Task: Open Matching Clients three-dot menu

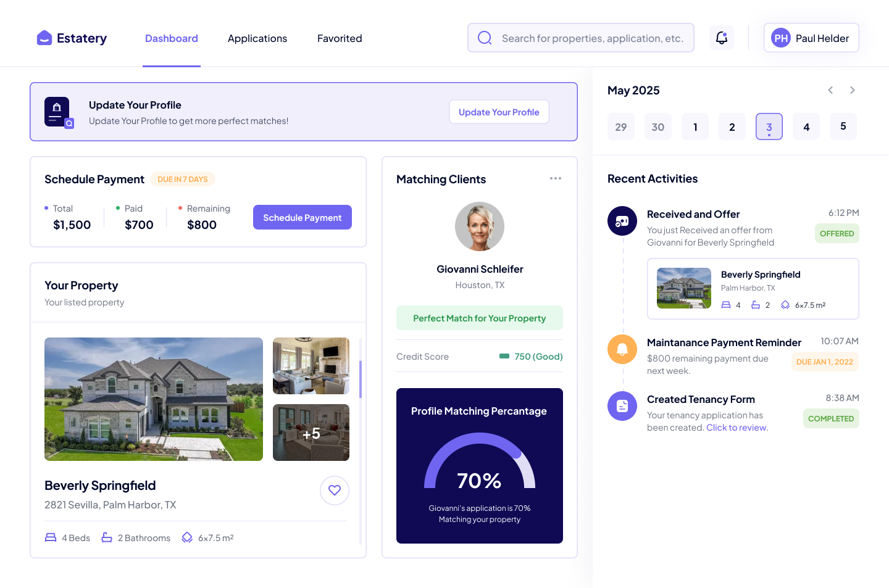Action: pyautogui.click(x=555, y=178)
